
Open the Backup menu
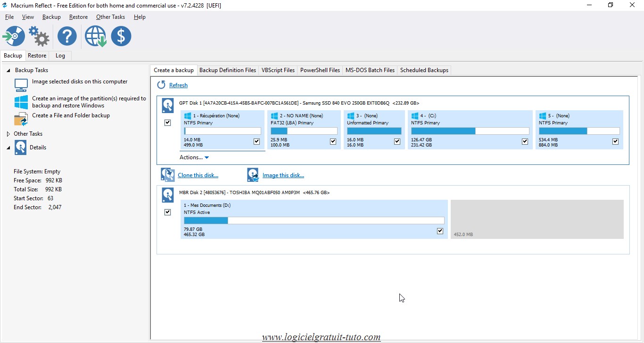tap(51, 17)
